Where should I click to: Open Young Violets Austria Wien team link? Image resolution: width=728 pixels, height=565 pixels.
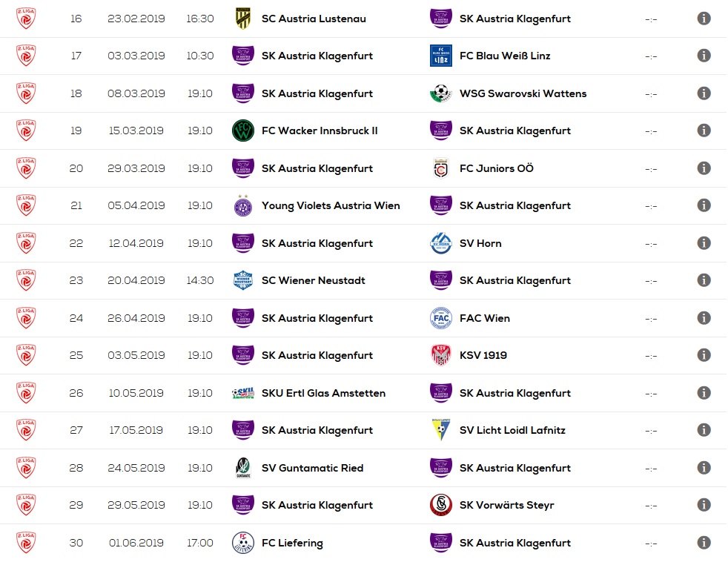331,205
